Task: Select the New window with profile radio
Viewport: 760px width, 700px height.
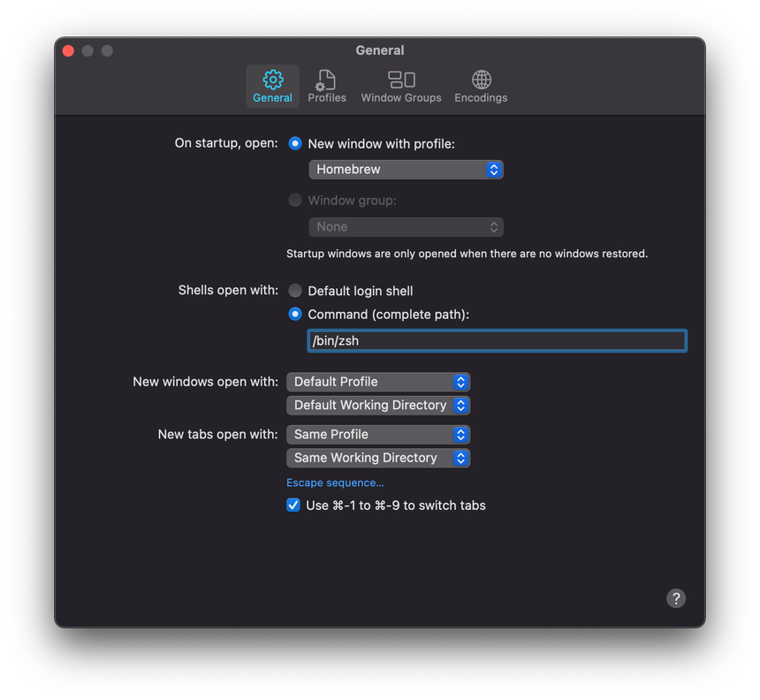Action: coord(295,143)
